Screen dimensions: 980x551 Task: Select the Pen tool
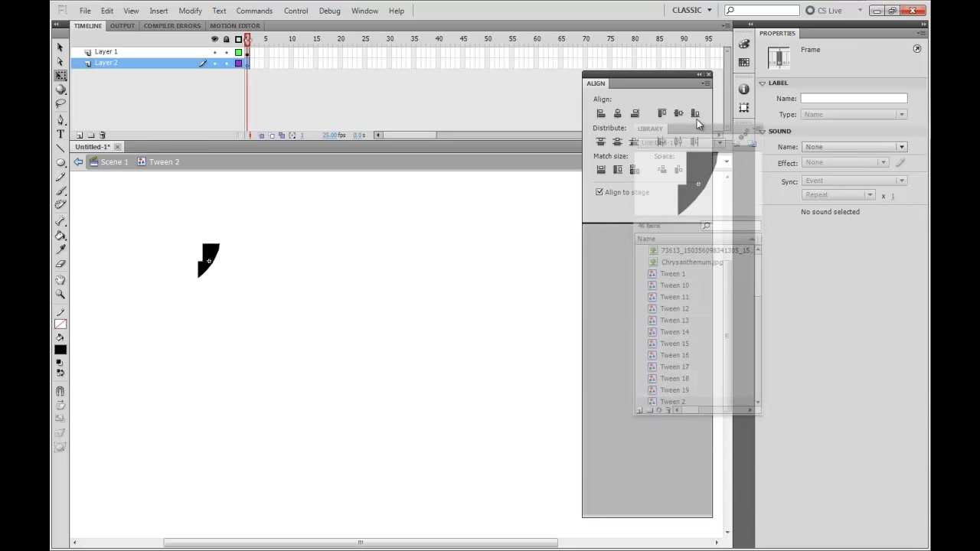click(x=60, y=120)
